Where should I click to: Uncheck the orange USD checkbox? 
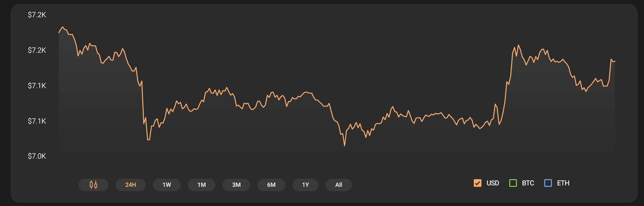click(478, 183)
